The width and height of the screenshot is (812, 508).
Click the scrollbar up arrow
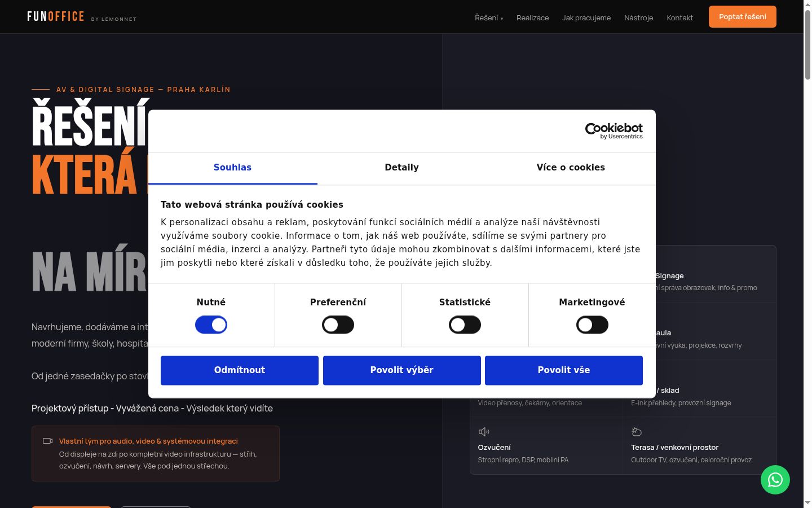(807, 5)
